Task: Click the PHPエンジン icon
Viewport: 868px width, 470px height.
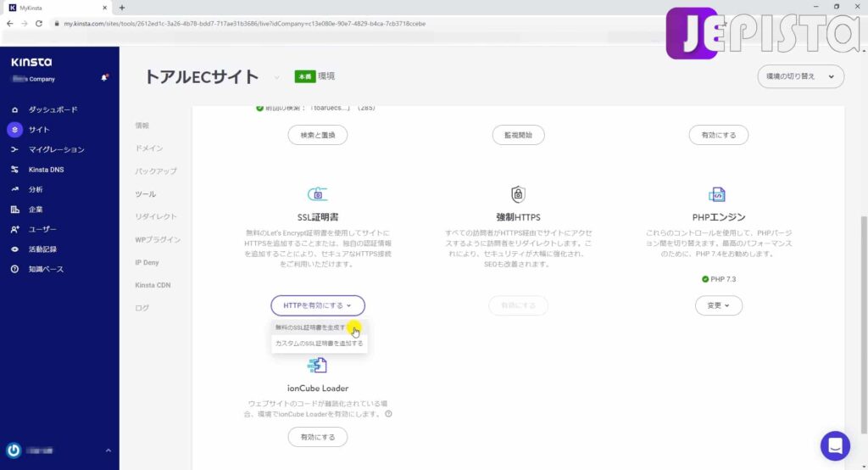Action: tap(717, 194)
